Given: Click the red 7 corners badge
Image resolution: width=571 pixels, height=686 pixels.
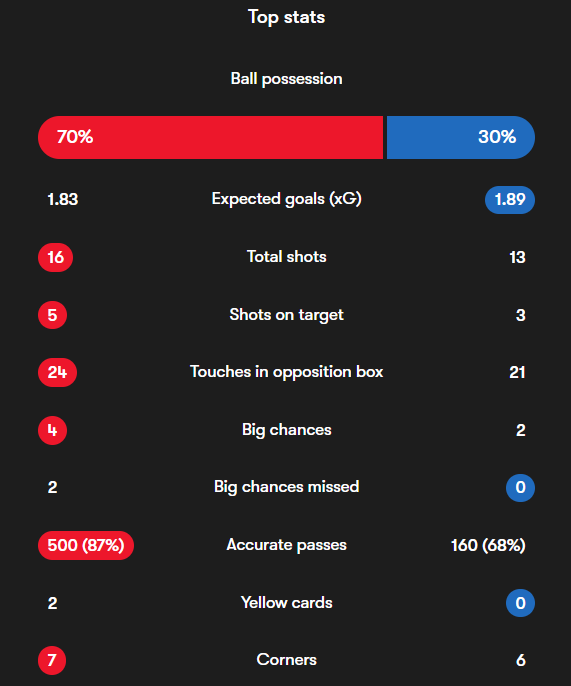Looking at the screenshot, I should click(52, 660).
